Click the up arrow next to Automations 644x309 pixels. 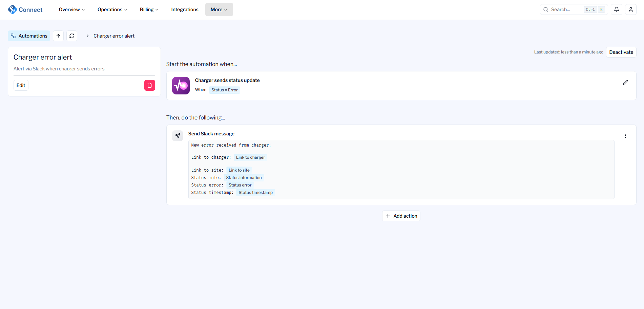(x=58, y=36)
